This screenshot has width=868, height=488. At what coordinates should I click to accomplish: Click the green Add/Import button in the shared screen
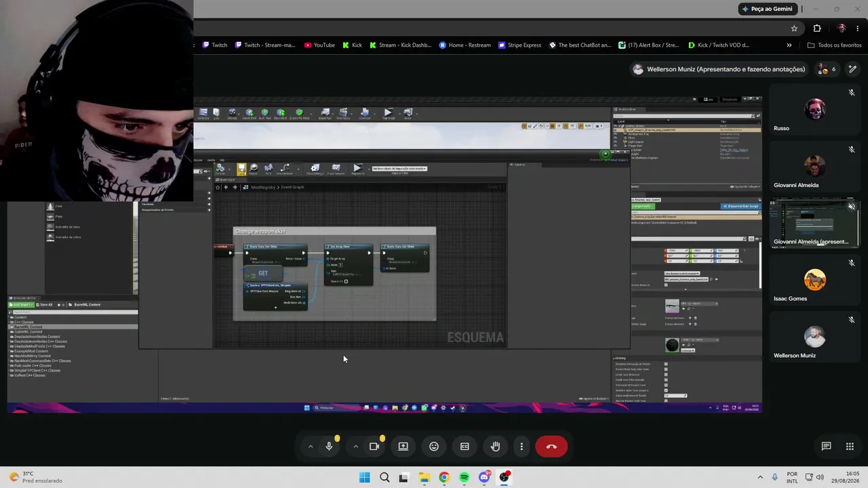tap(22, 305)
